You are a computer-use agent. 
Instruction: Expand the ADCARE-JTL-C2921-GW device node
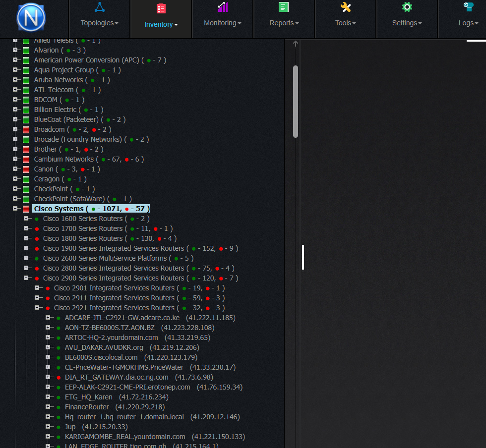coord(48,317)
